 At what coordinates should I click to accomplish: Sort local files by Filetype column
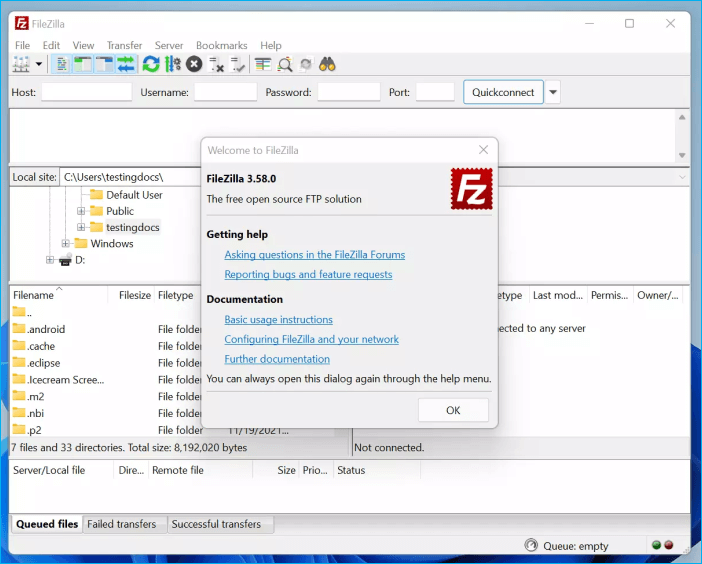click(178, 295)
